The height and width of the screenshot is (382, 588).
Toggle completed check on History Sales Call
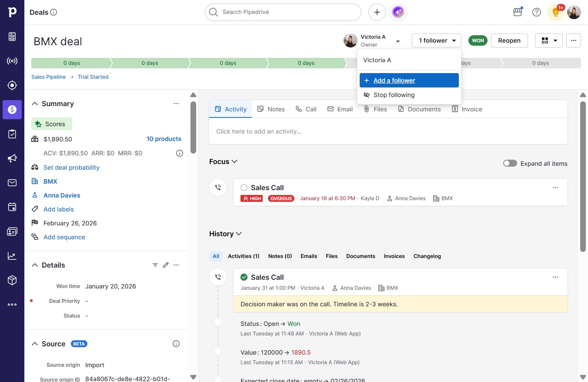244,277
